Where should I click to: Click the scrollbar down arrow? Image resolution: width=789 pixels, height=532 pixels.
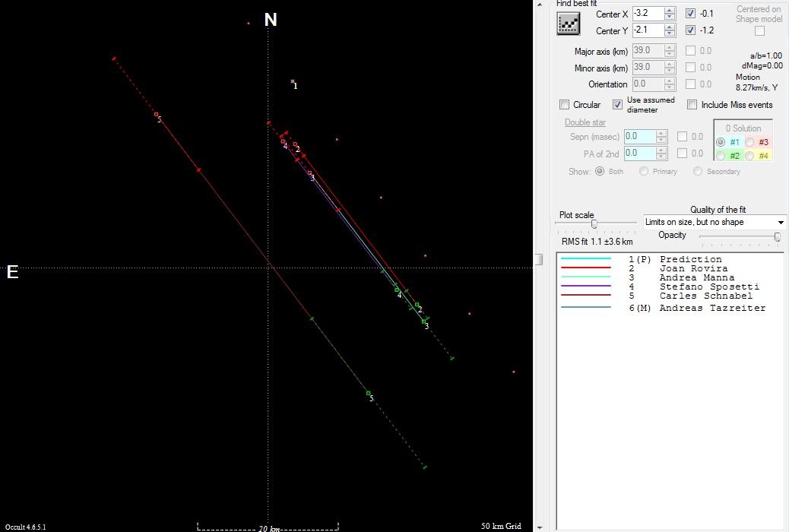[x=540, y=527]
